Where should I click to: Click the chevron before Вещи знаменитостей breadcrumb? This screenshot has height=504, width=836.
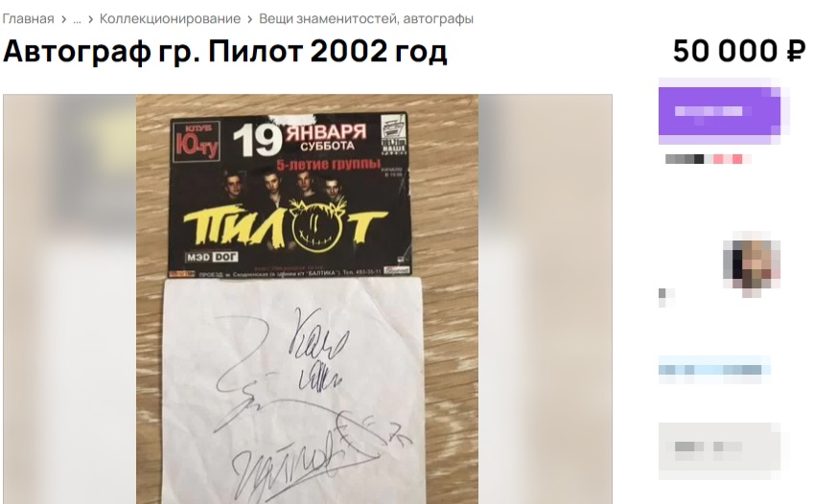pos(250,19)
